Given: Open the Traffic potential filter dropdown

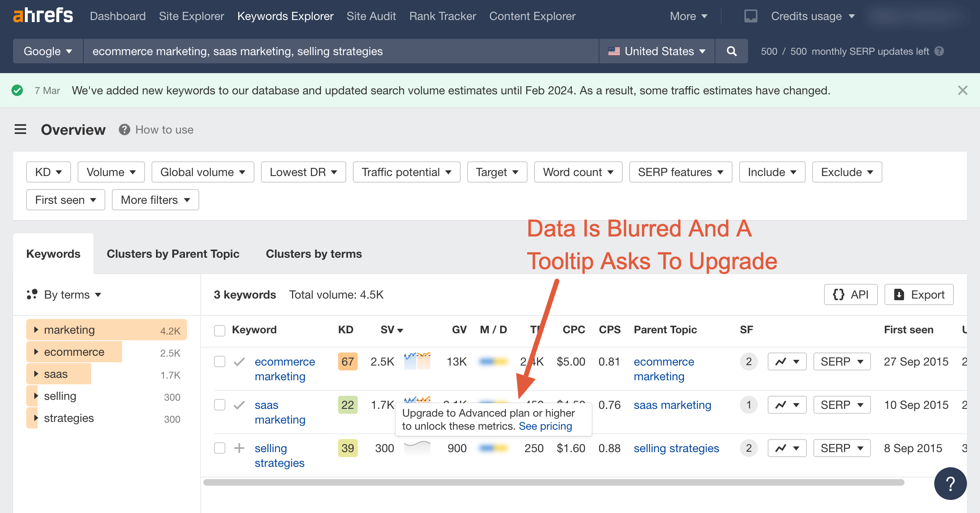Looking at the screenshot, I should pos(406,172).
